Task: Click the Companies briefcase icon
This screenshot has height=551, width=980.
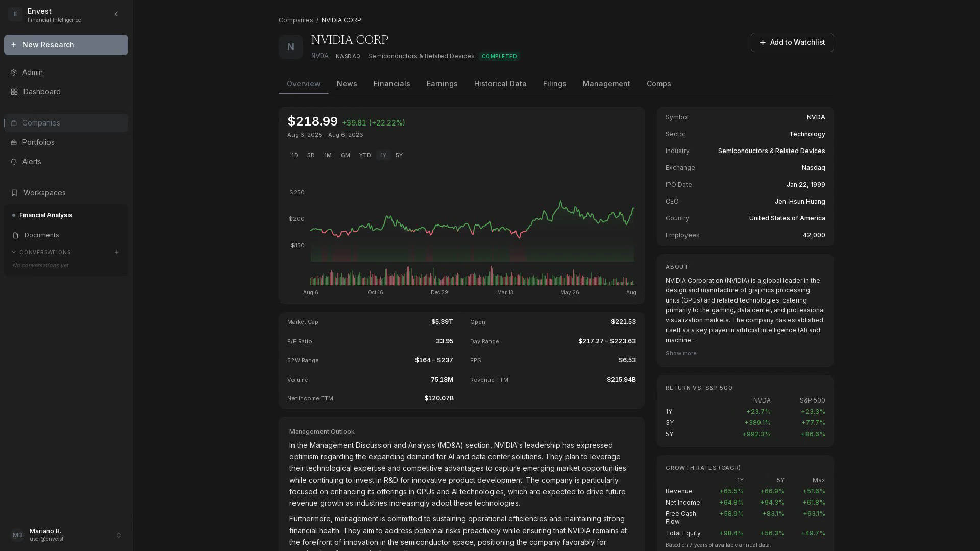Action: pyautogui.click(x=14, y=123)
